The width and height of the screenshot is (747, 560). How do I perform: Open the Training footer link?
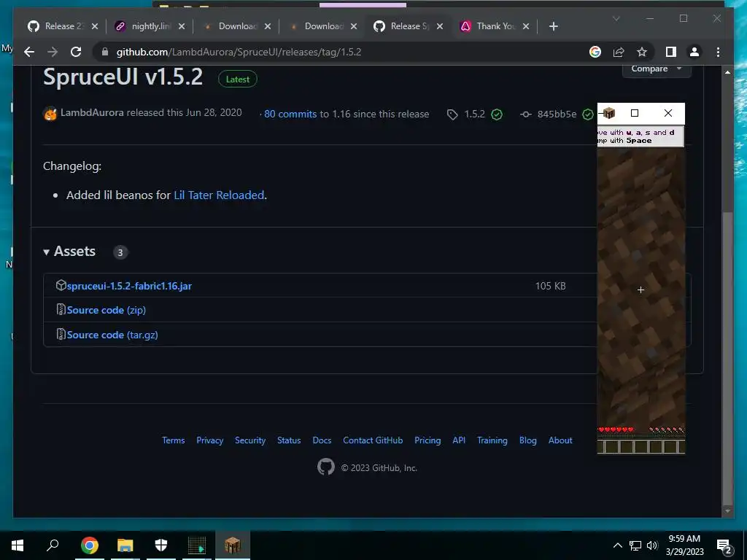click(492, 440)
